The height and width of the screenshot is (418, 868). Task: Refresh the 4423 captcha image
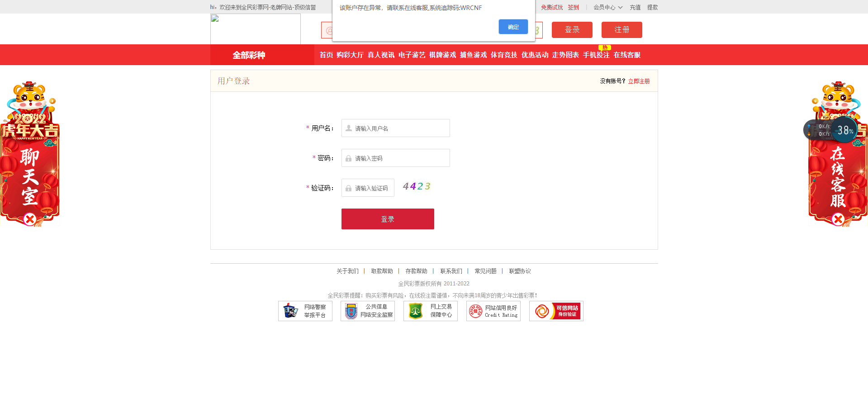[417, 186]
